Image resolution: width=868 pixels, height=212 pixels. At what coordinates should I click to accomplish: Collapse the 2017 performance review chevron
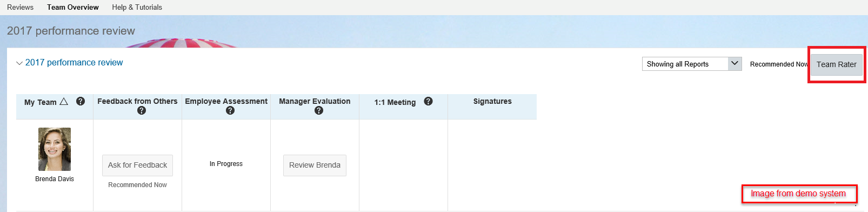(19, 63)
